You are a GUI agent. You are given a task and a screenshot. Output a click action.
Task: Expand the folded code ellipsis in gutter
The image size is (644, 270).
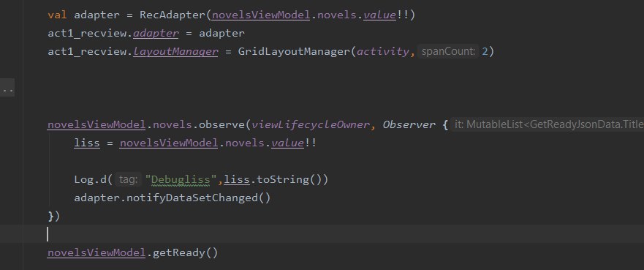click(7, 88)
